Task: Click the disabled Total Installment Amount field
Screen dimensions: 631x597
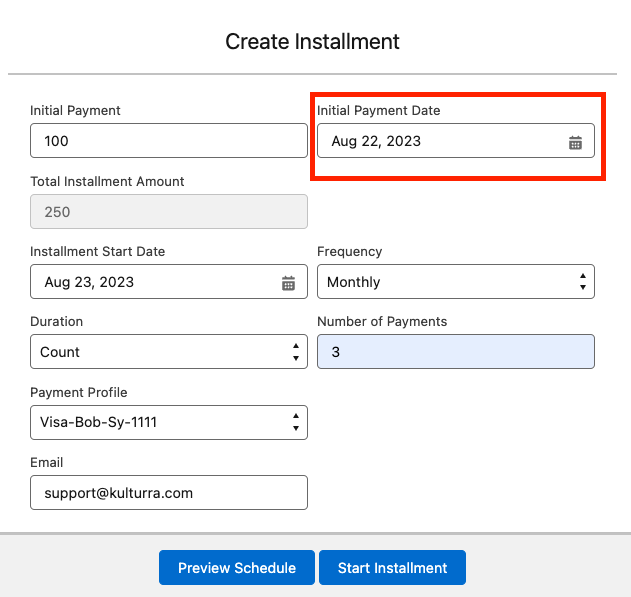Action: [x=168, y=212]
